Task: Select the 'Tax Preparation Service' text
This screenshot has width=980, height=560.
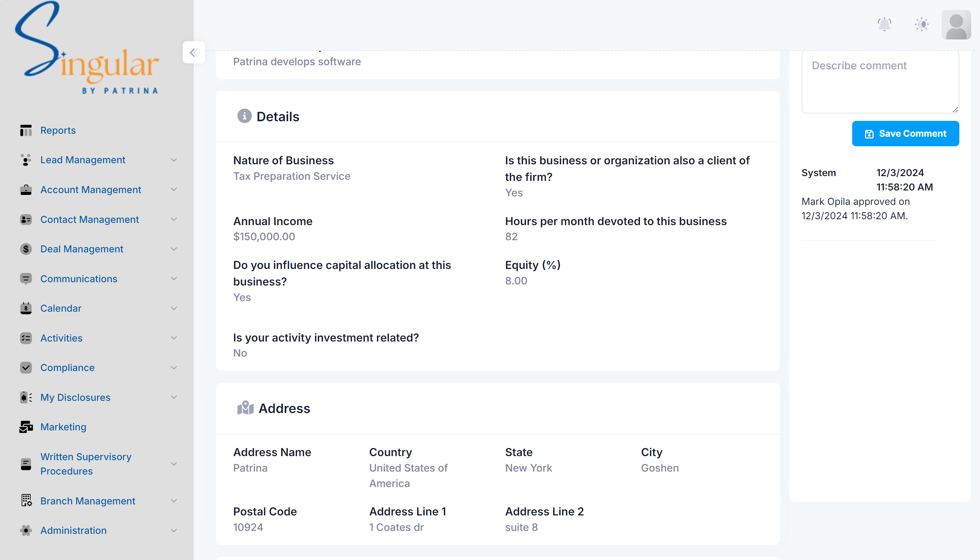Action: [x=291, y=176]
